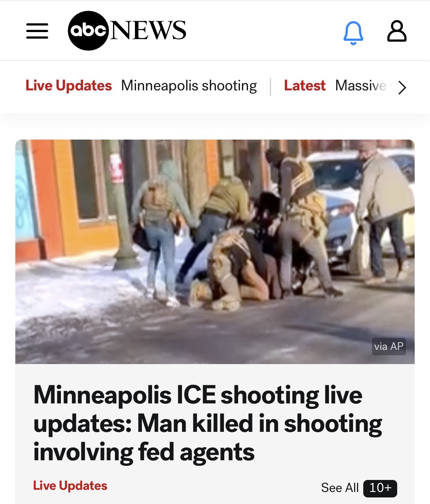Click the "Man killed in shooting" headline text
This screenshot has width=430, height=504.
[260, 424]
